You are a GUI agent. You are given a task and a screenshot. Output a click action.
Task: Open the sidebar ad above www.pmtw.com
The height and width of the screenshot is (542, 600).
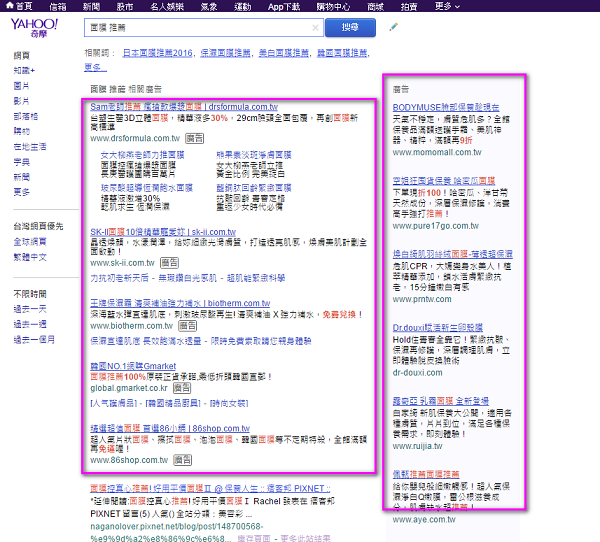[x=453, y=254]
